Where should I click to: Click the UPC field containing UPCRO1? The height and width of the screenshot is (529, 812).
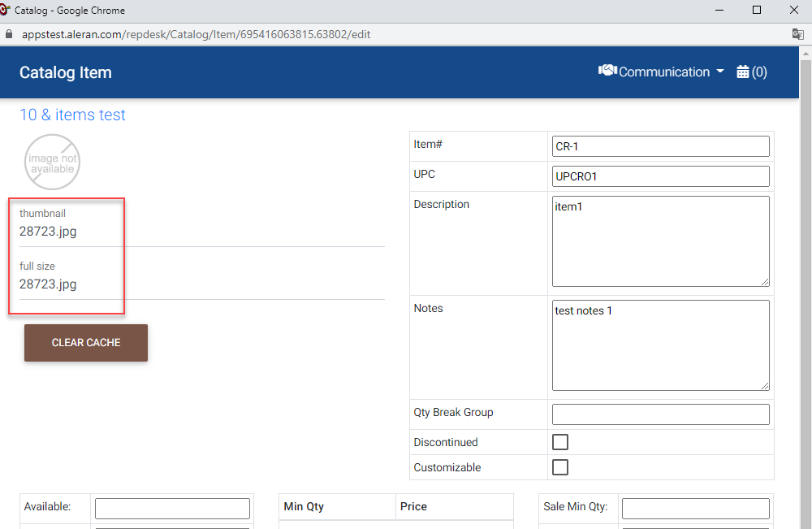point(660,176)
